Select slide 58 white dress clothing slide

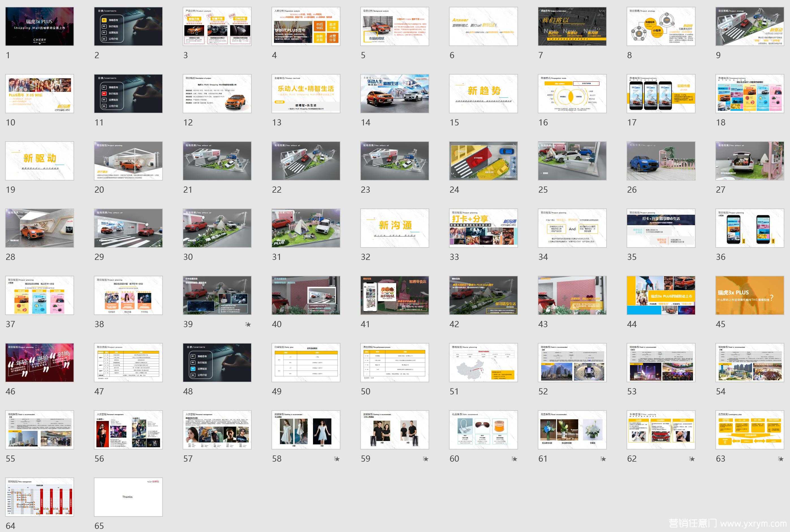point(306,429)
